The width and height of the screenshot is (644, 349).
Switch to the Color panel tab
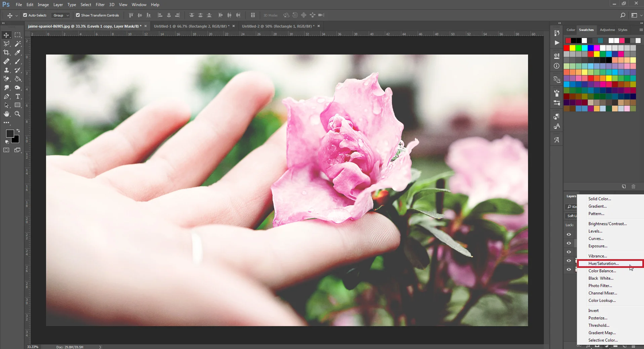(x=571, y=30)
